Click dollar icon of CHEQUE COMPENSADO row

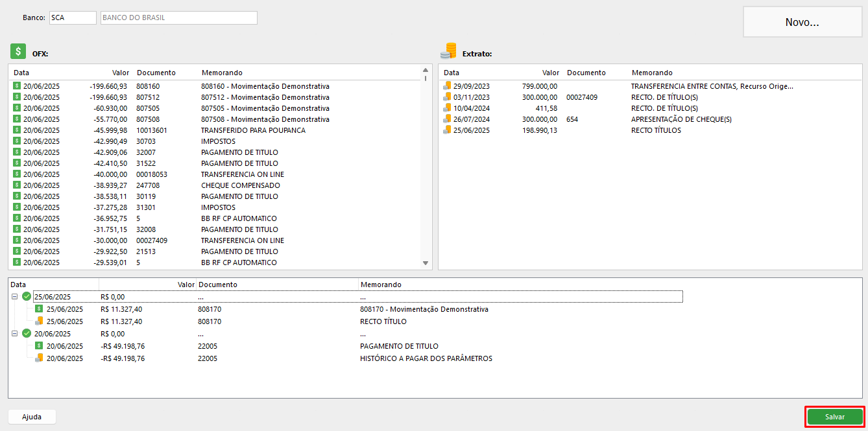(x=18, y=185)
